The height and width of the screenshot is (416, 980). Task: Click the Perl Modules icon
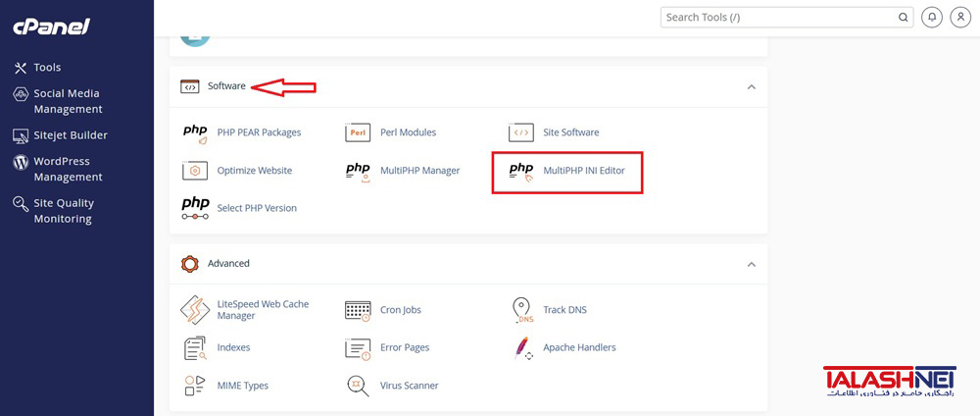[x=358, y=132]
